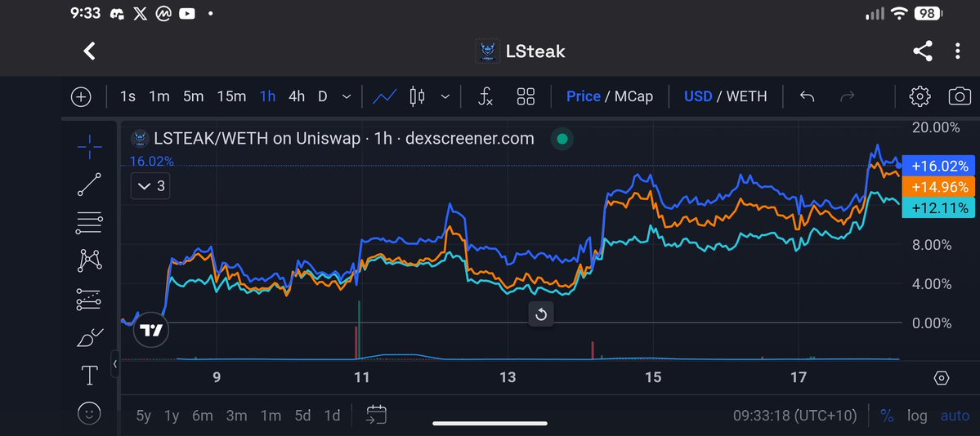Select the line chart type icon
980x436 pixels.
pos(384,97)
